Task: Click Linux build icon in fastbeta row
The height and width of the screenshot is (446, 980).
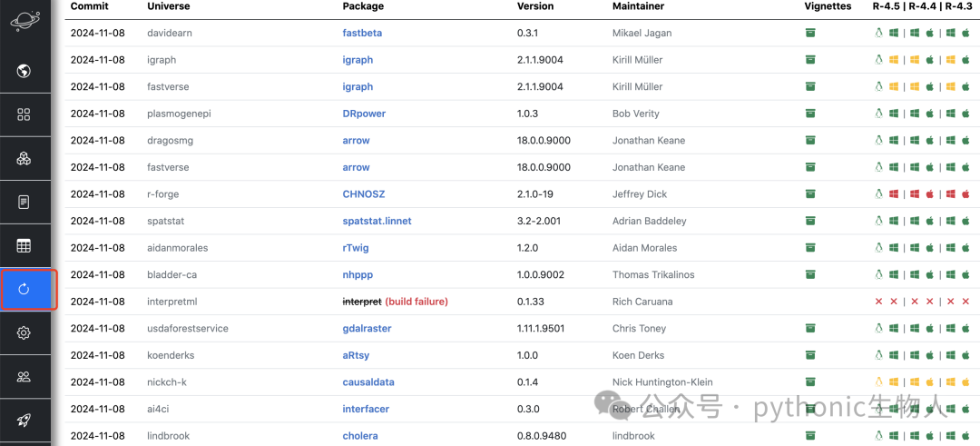Action: [878, 33]
